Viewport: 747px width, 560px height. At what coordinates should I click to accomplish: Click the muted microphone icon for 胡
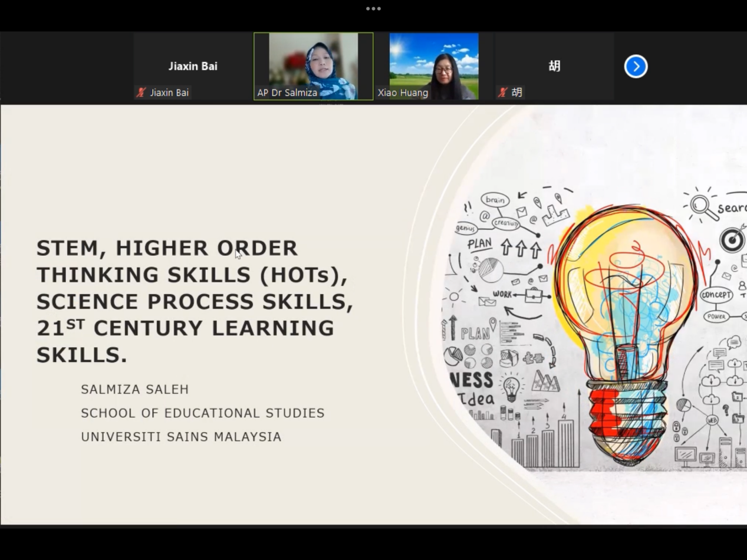(502, 93)
